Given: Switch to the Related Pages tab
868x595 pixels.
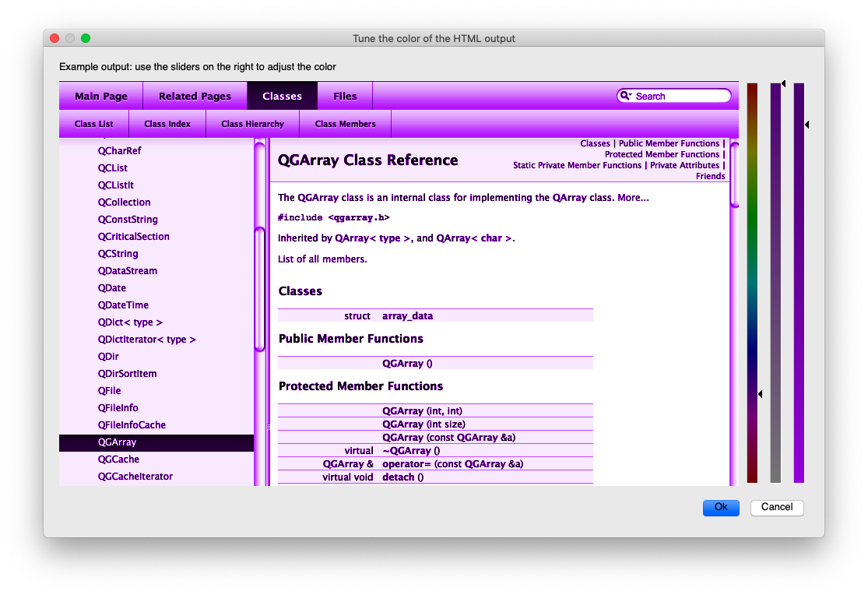Looking at the screenshot, I should (x=195, y=96).
